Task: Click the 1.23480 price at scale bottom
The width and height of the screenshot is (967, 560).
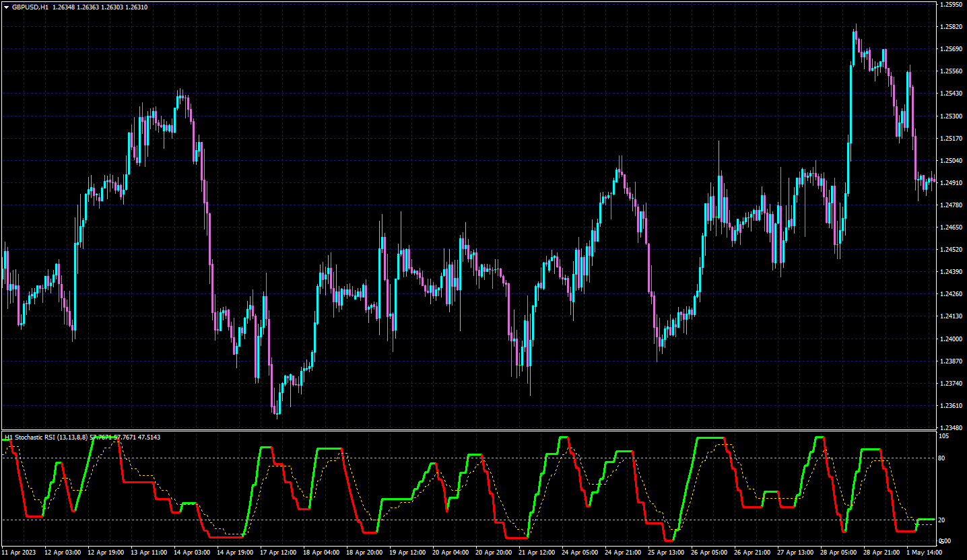Action: pyautogui.click(x=952, y=427)
